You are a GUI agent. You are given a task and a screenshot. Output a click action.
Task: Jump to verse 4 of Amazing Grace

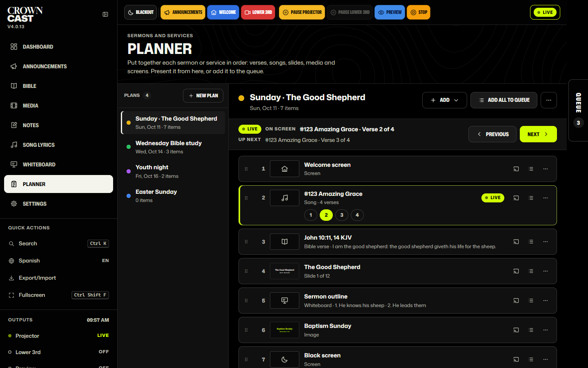[x=357, y=215]
